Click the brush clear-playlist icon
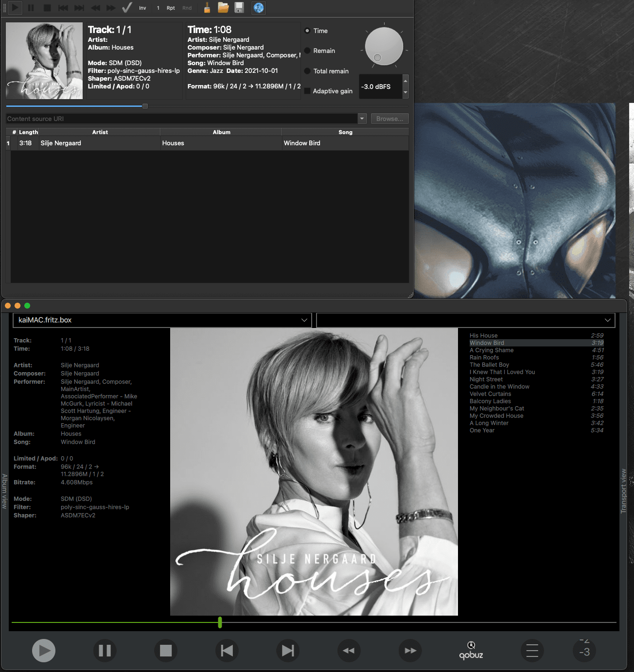Screen dimensions: 634x672 tap(207, 8)
